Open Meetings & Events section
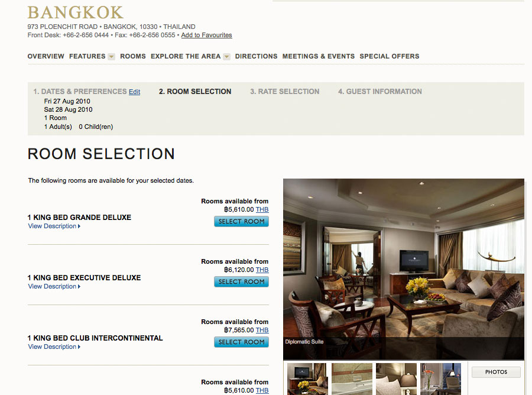The width and height of the screenshot is (532, 395). tap(318, 56)
